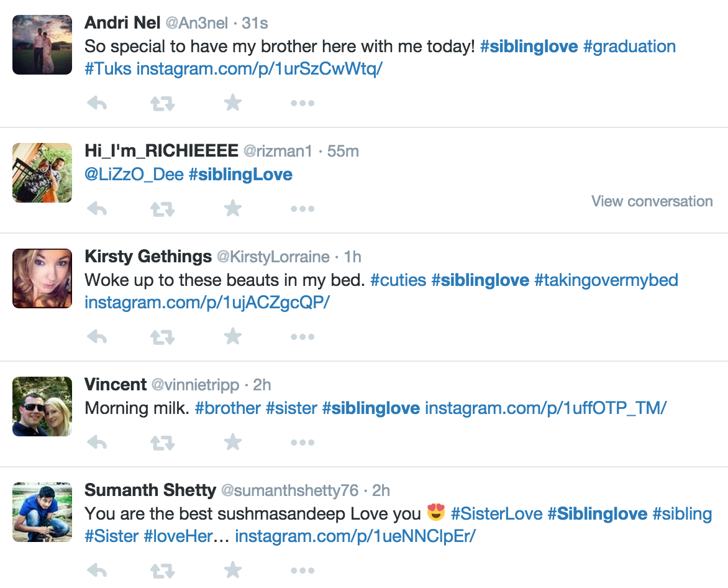Open more options on Sumanth Shetty's tweet
The image size is (728, 588).
[303, 571]
